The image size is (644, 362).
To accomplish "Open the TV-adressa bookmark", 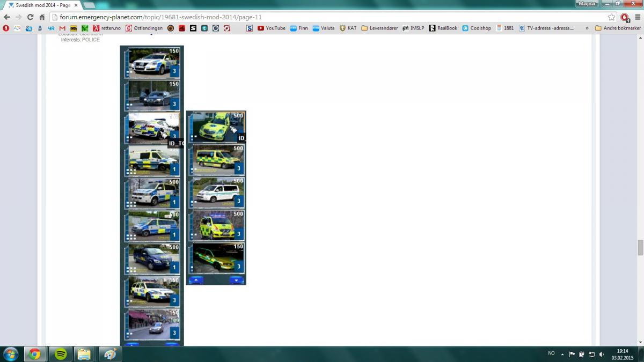I will (x=546, y=28).
